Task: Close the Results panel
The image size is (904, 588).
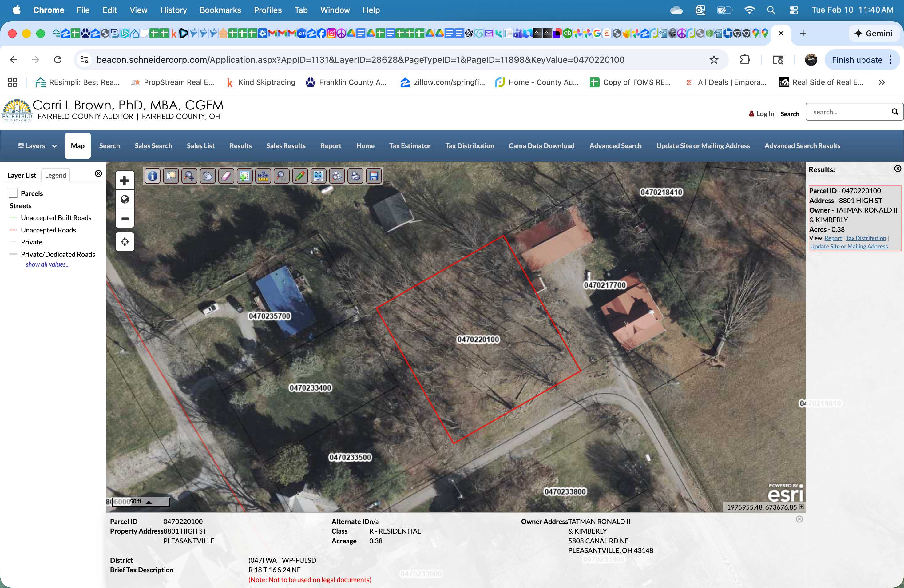Action: point(898,169)
